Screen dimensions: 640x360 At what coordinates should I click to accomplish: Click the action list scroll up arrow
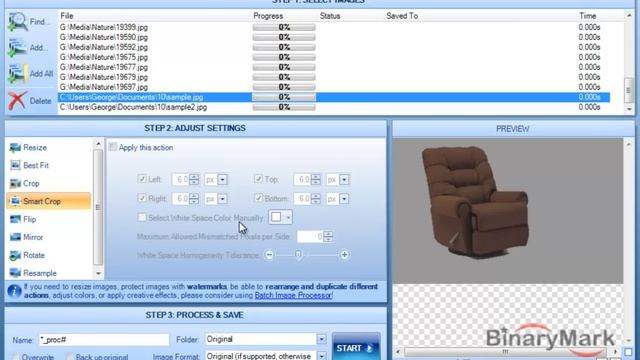(98, 143)
